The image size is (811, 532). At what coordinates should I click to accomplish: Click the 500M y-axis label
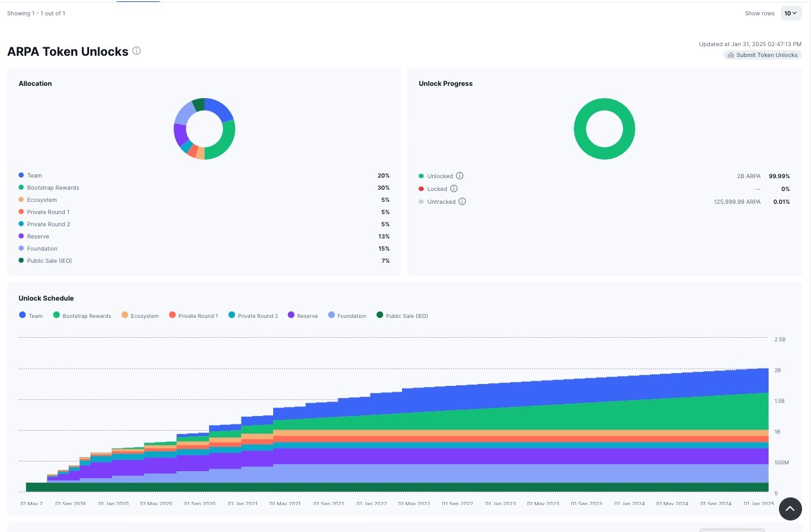tap(781, 462)
